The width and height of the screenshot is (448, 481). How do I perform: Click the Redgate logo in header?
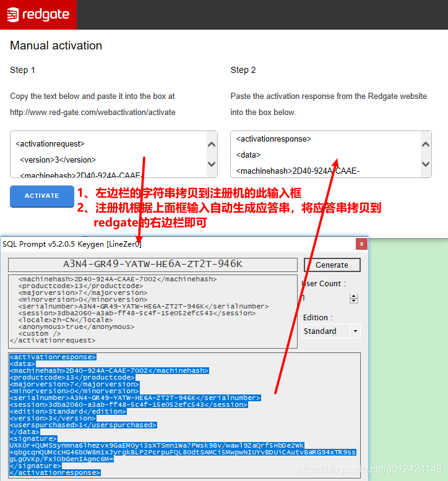pos(38,15)
